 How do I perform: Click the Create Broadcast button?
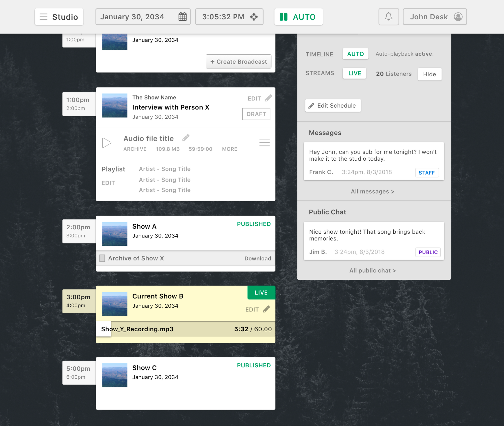(x=238, y=61)
